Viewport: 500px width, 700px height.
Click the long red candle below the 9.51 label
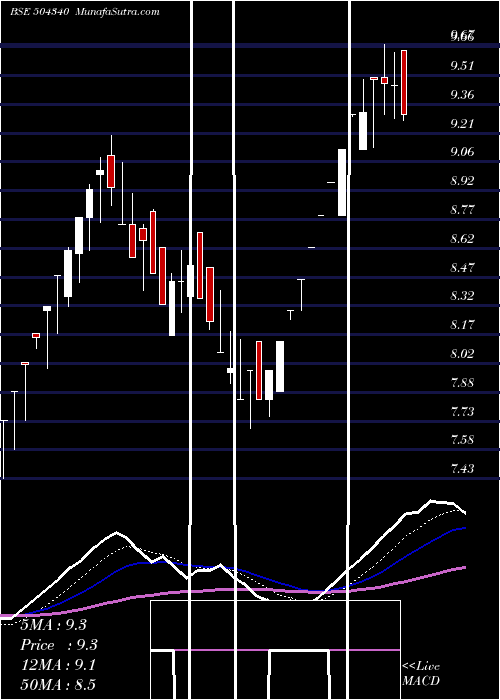click(x=404, y=83)
